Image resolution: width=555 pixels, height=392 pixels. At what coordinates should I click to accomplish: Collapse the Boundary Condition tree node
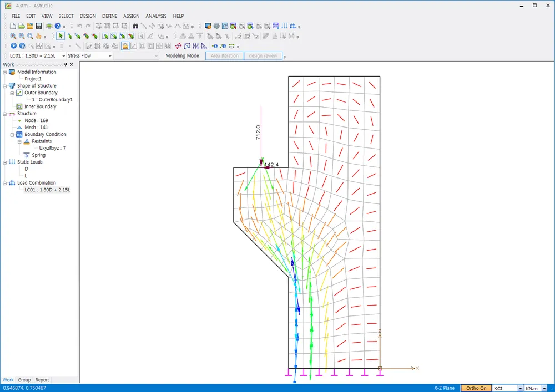point(12,135)
